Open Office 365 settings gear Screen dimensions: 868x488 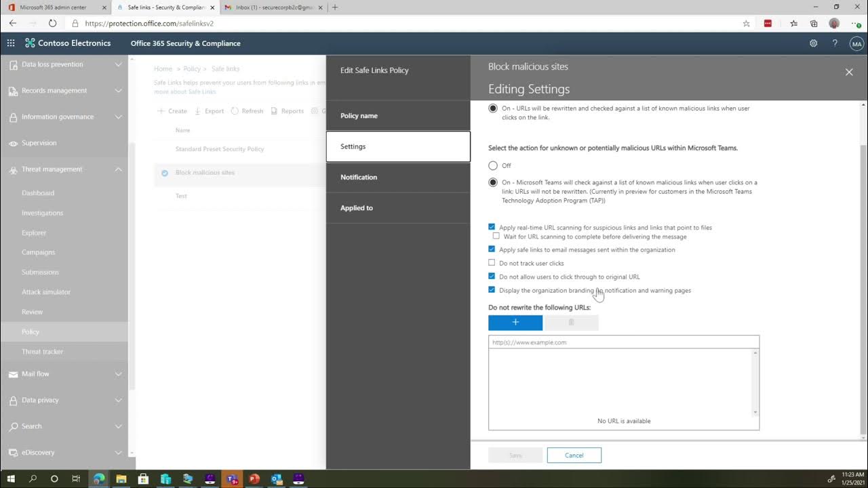(813, 43)
